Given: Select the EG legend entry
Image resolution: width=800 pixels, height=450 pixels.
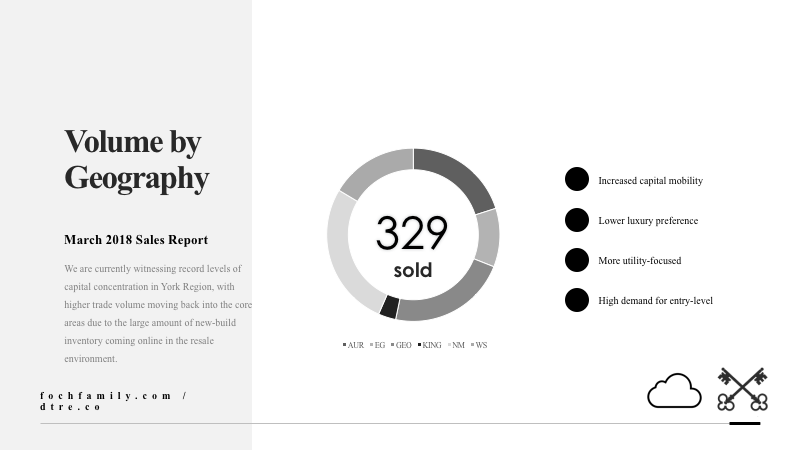Looking at the screenshot, I should pyautogui.click(x=378, y=345).
